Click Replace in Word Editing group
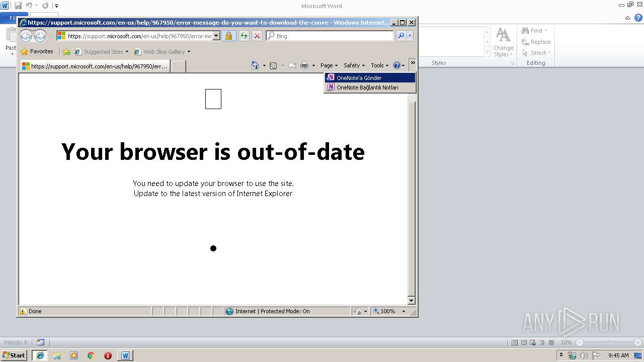 [536, 42]
